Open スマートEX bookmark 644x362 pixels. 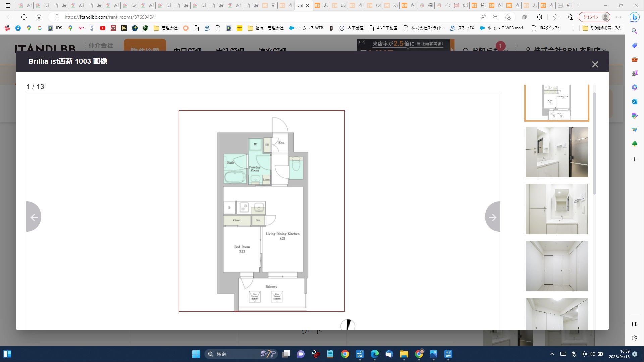[x=462, y=28]
